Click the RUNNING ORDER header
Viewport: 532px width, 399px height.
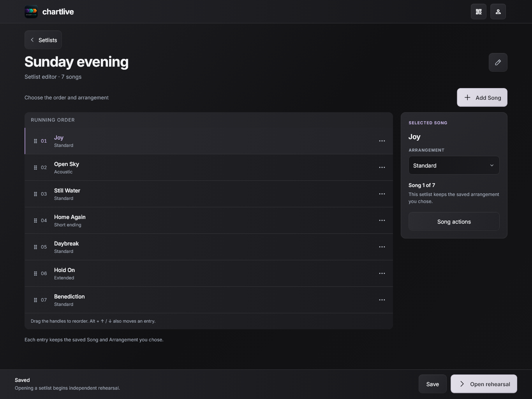[53, 120]
